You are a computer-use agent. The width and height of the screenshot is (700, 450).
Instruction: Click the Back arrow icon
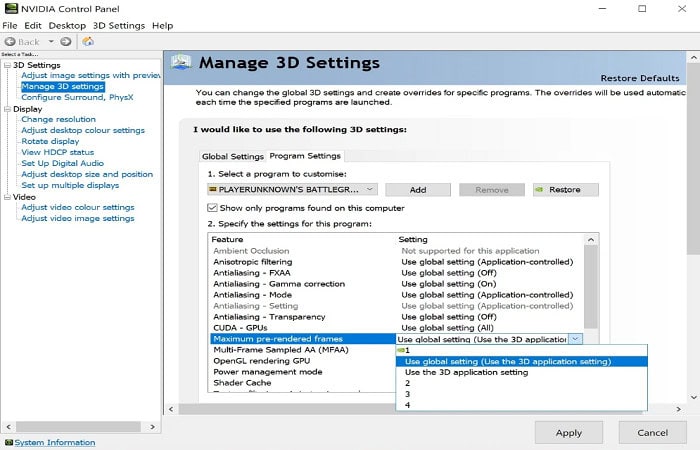tap(10, 42)
